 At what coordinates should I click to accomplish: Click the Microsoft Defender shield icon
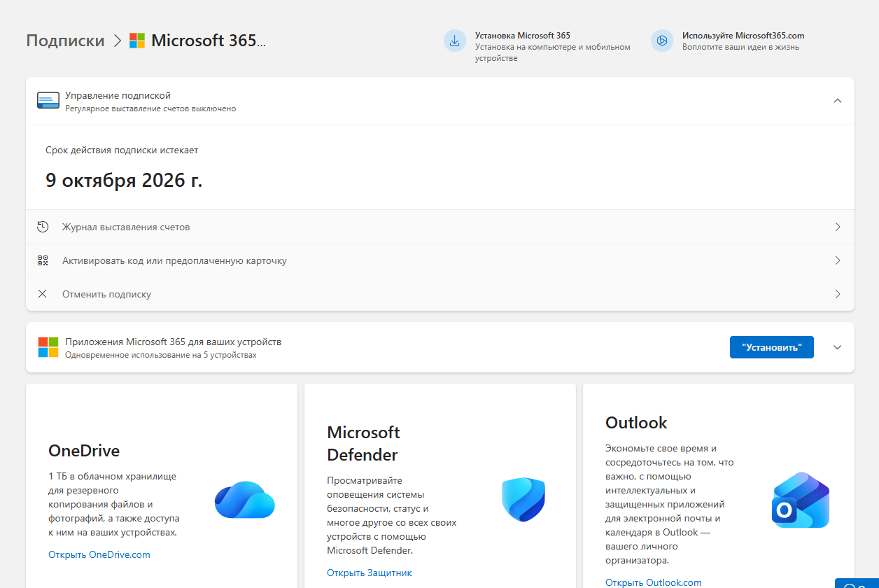point(523,499)
